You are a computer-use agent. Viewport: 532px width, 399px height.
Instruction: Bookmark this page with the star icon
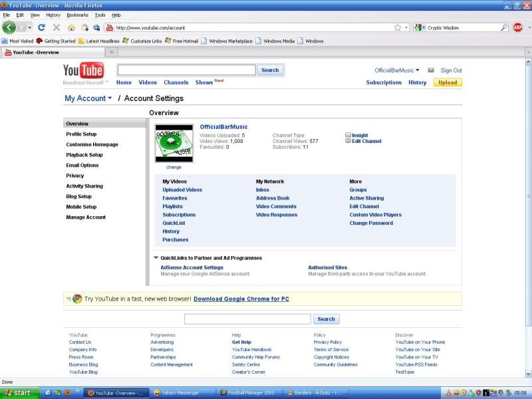tap(398, 27)
